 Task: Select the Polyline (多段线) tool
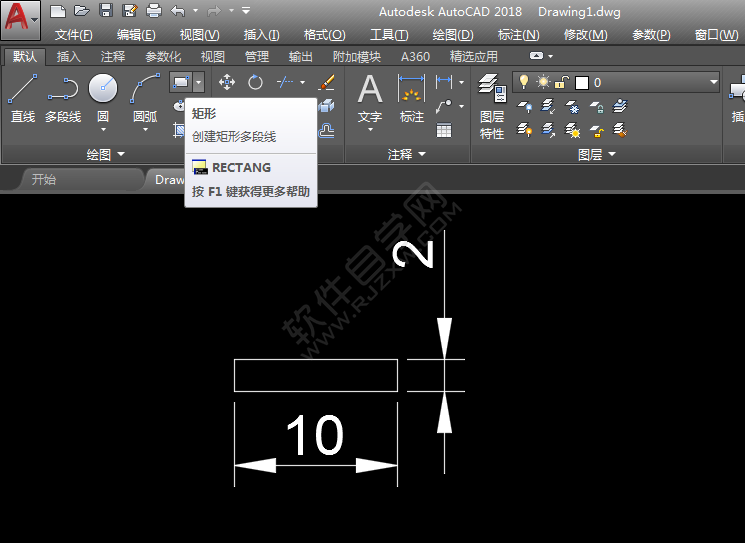(x=62, y=97)
